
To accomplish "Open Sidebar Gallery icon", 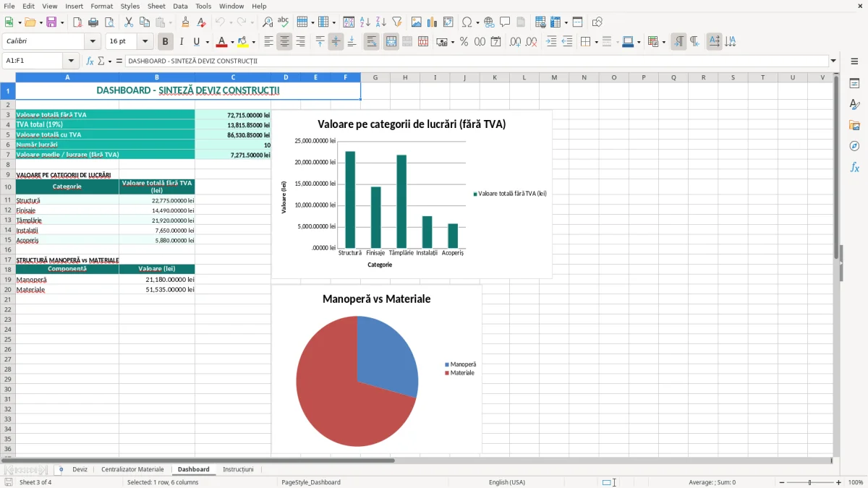I will [854, 126].
